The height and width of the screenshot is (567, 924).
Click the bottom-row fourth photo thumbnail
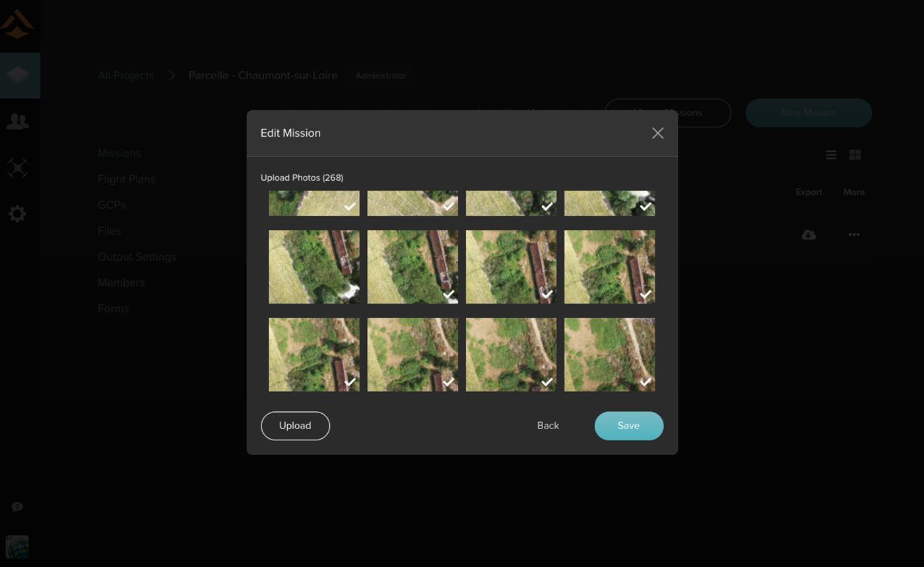click(609, 354)
